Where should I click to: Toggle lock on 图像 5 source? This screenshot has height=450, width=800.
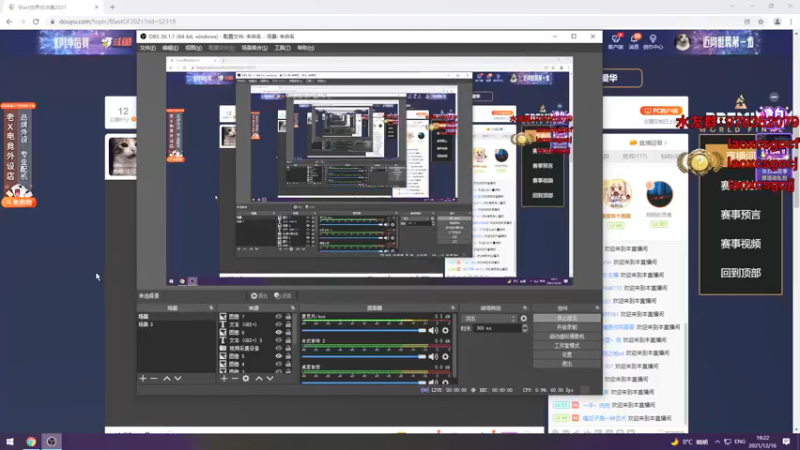pyautogui.click(x=288, y=356)
